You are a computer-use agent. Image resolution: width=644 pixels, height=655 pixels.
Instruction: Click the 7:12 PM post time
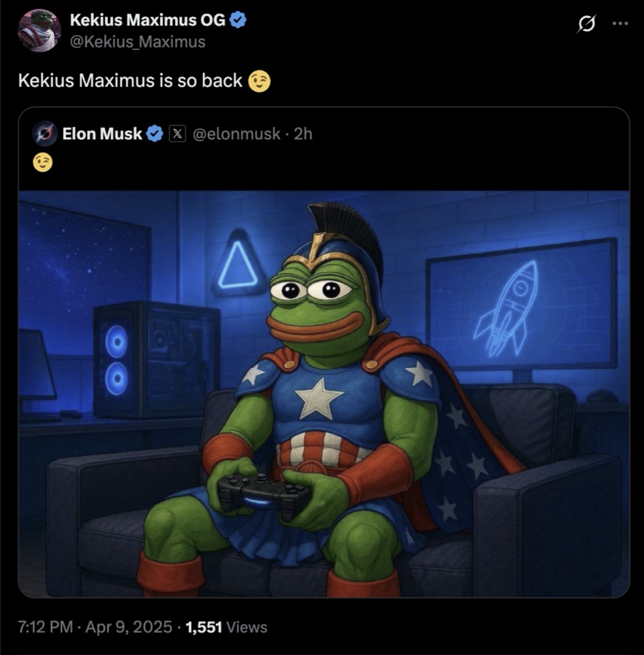45,627
